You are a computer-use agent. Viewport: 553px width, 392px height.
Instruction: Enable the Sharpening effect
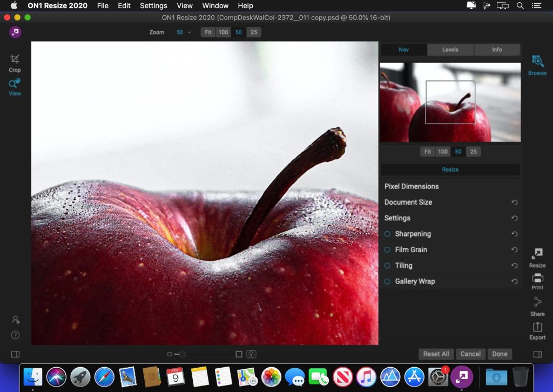[386, 234]
